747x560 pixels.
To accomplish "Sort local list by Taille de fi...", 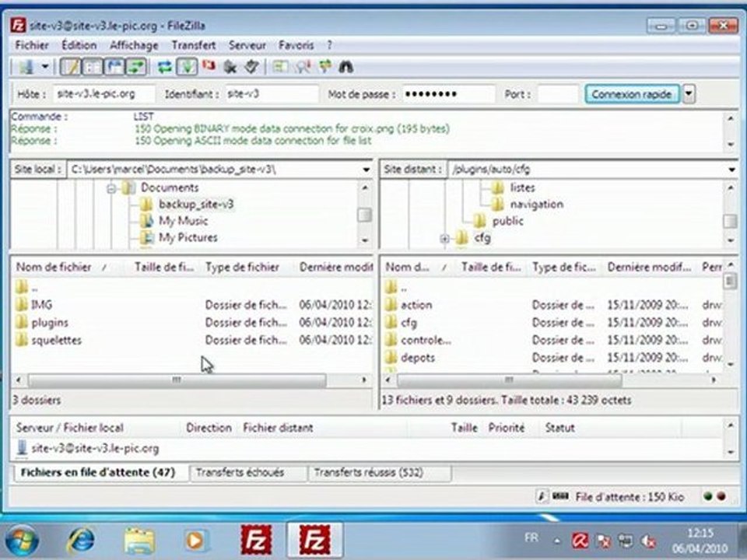I will (163, 267).
